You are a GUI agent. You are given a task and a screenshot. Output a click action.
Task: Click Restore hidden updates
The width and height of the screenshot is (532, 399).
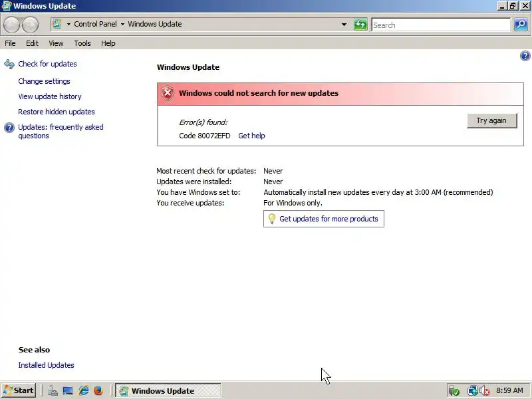coord(57,112)
